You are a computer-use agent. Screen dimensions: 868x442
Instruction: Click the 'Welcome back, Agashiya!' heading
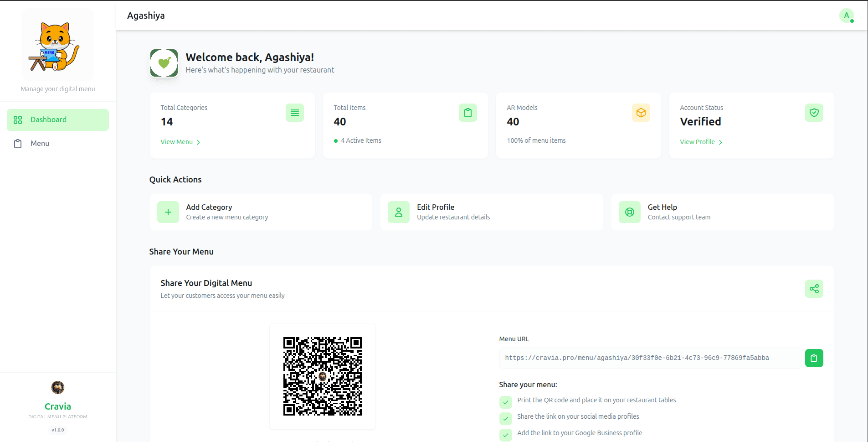click(x=250, y=57)
